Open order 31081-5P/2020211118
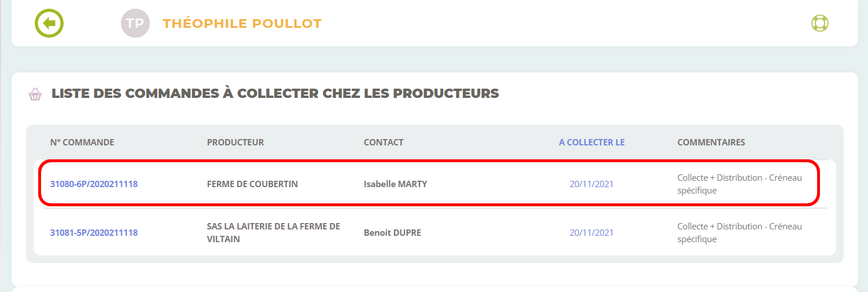Screen dimensions: 868x292 coord(94,233)
